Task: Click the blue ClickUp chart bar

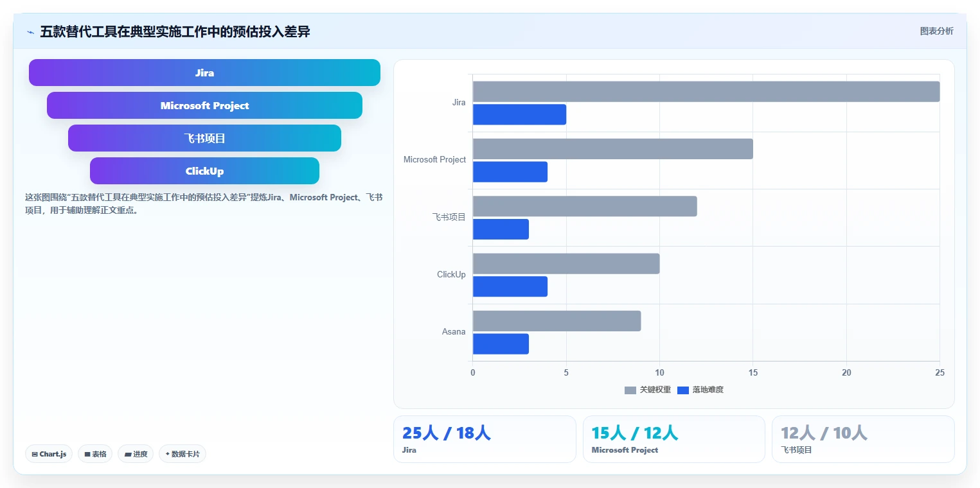Action: (510, 286)
